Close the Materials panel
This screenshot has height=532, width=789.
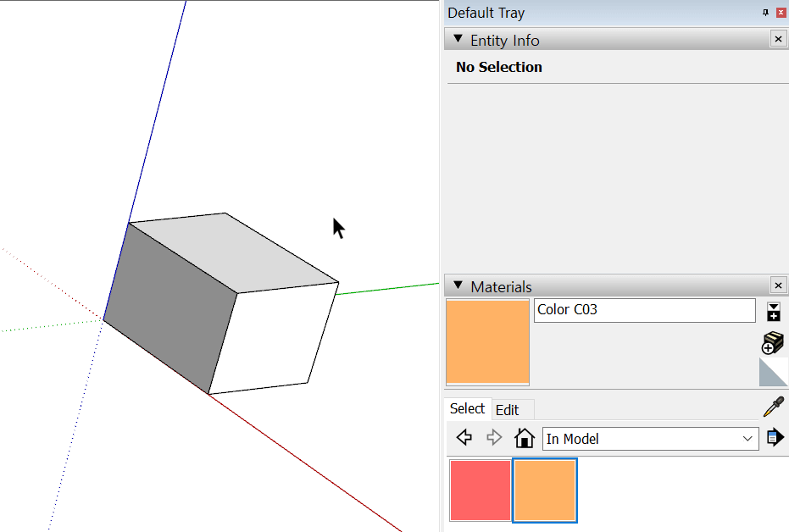pyautogui.click(x=779, y=285)
